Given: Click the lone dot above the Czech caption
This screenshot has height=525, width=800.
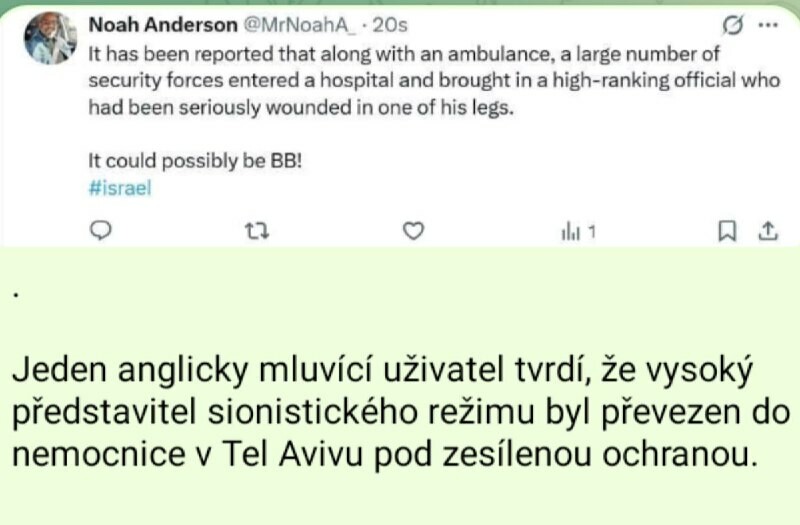Looking at the screenshot, I should point(17,297).
